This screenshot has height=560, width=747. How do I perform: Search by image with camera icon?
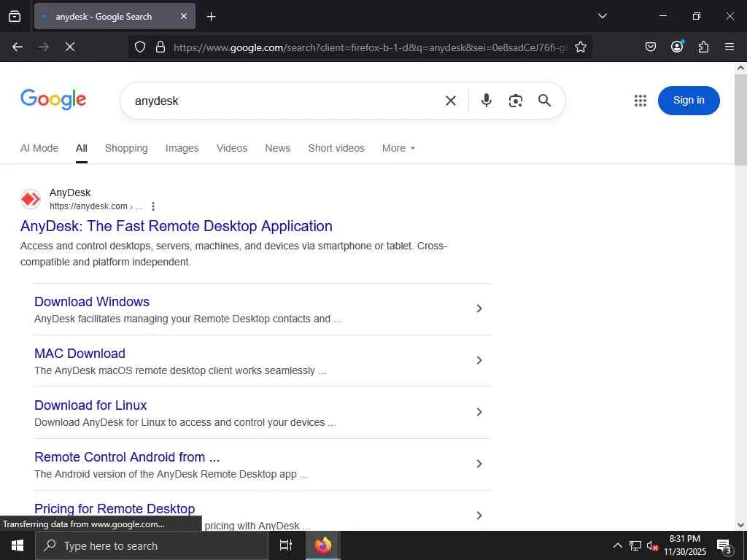pyautogui.click(x=516, y=101)
